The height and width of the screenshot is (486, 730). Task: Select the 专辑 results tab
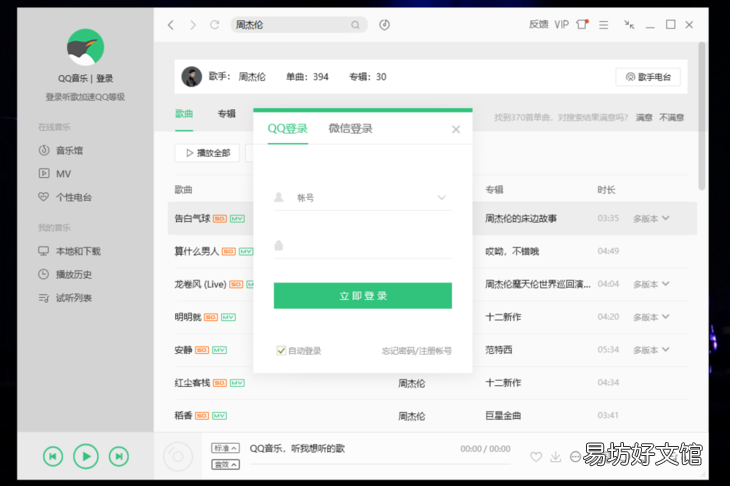click(x=227, y=114)
